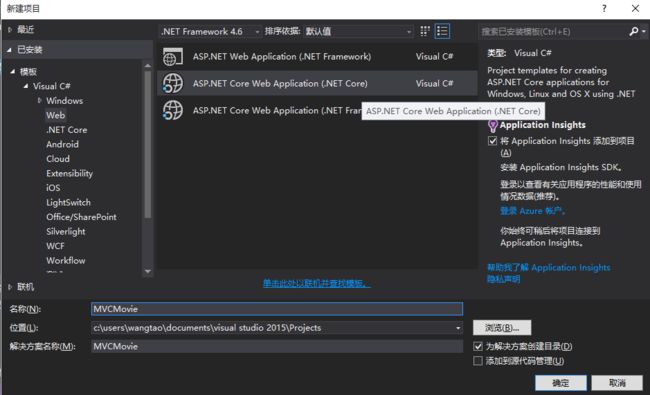This screenshot has height=395, width=650.
Task: Open the help me understand Application Insights link
Action: click(x=548, y=267)
